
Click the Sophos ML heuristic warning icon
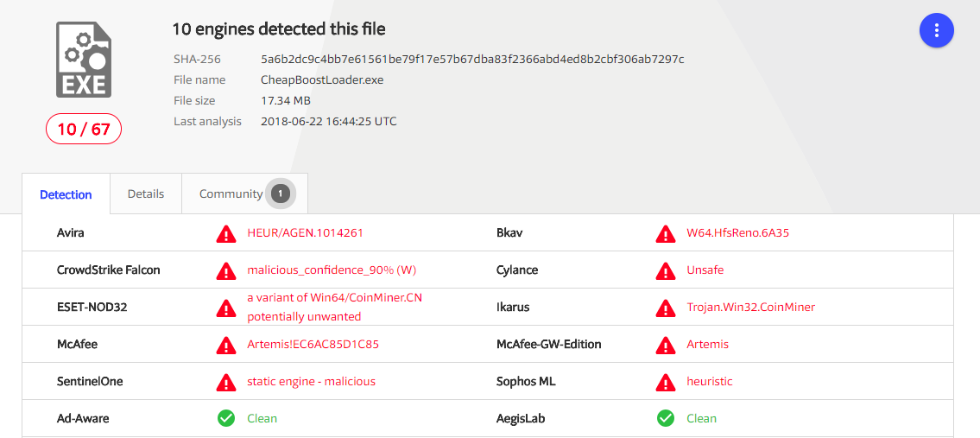(665, 382)
